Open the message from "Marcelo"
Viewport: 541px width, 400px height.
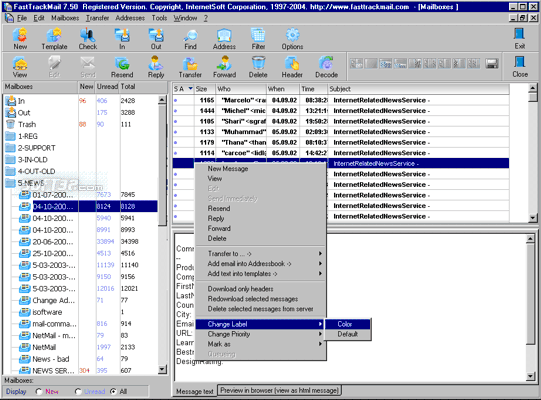(341, 100)
